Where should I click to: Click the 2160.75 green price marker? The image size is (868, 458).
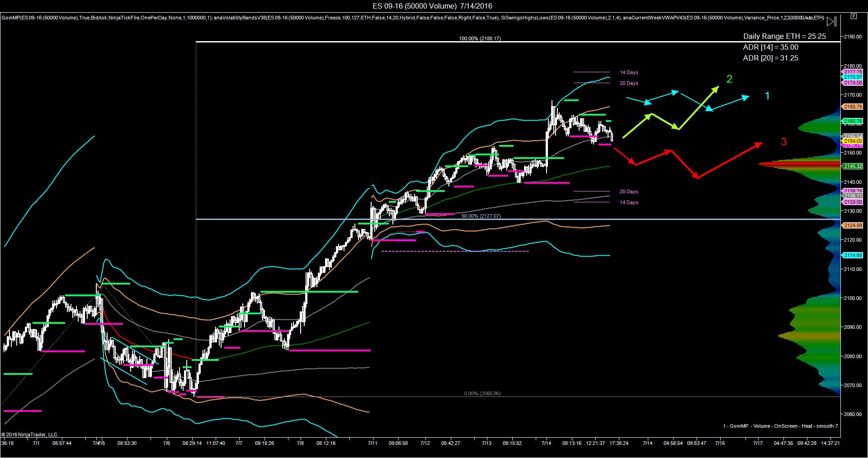[x=853, y=121]
